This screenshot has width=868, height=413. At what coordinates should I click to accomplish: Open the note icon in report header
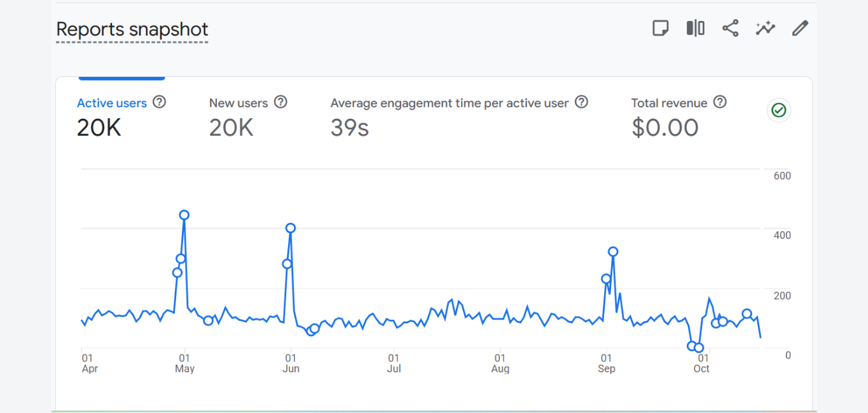pyautogui.click(x=661, y=29)
